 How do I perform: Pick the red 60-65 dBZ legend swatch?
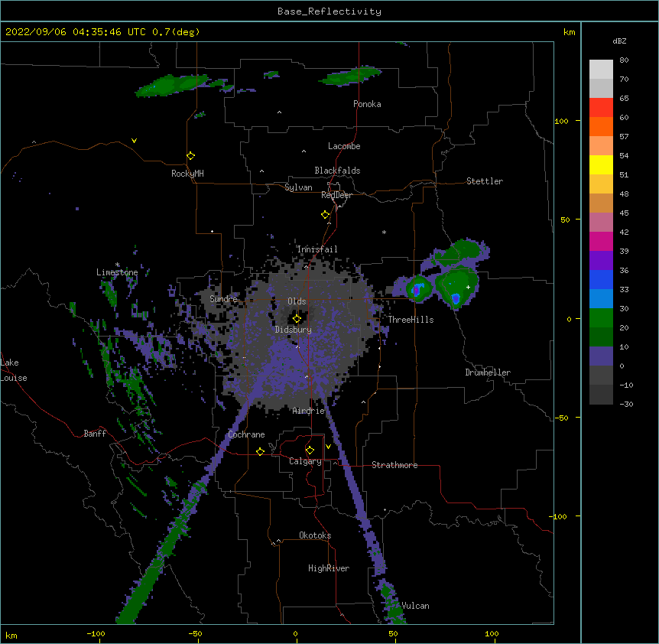(x=601, y=107)
